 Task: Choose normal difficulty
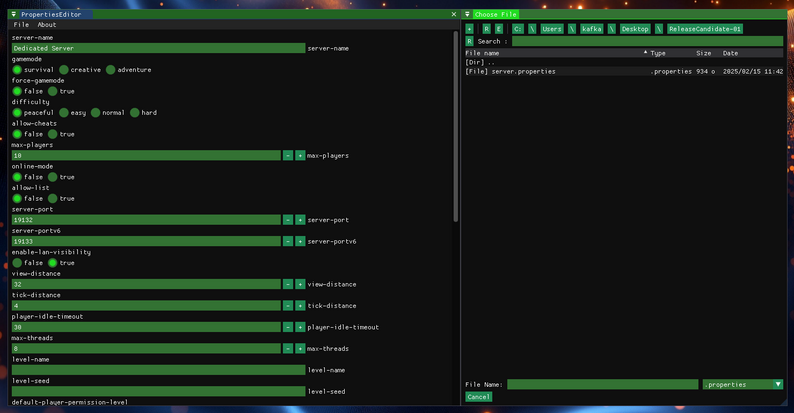(96, 112)
